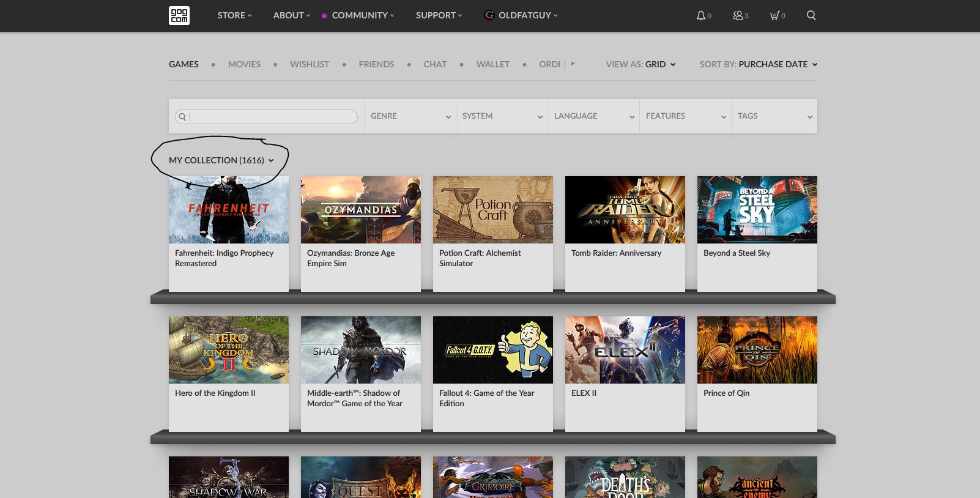
Task: Open the Prince of Qin cover thumbnail
Action: click(757, 350)
